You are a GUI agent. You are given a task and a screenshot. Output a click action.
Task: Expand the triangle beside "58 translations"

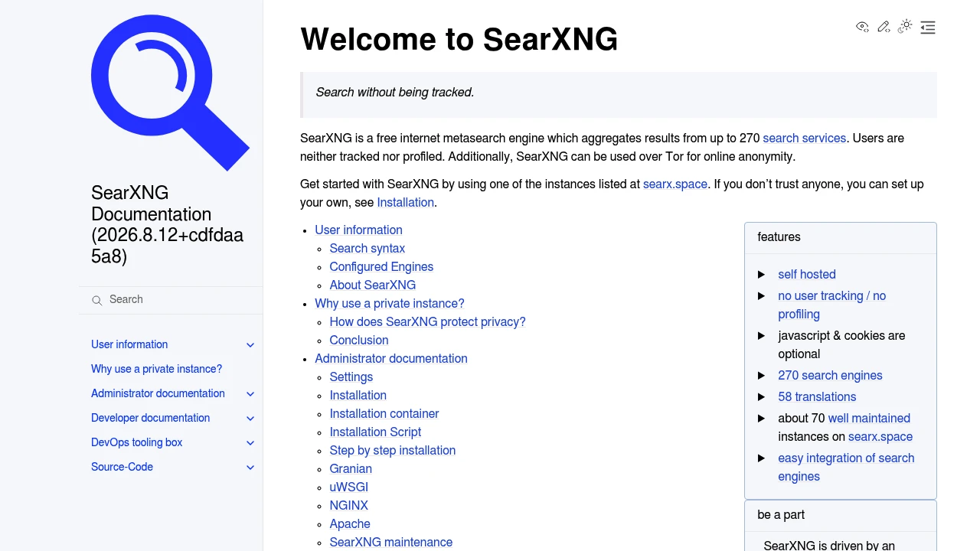coord(762,396)
